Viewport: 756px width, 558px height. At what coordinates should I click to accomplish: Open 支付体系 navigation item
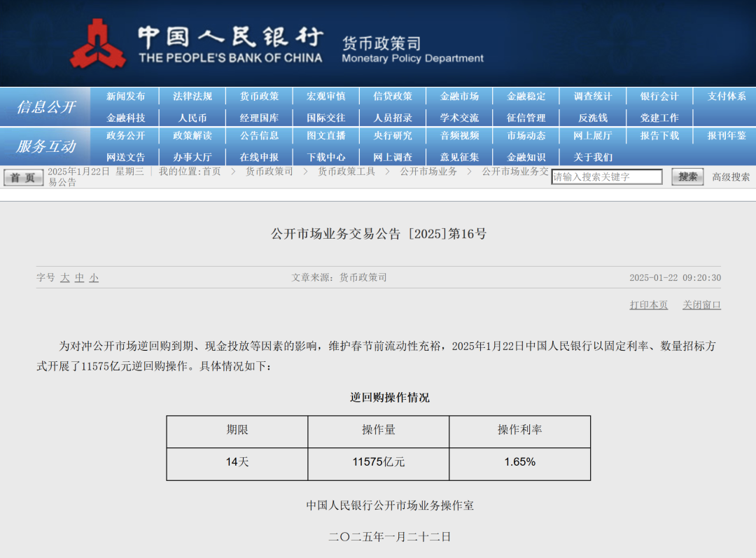(x=726, y=97)
